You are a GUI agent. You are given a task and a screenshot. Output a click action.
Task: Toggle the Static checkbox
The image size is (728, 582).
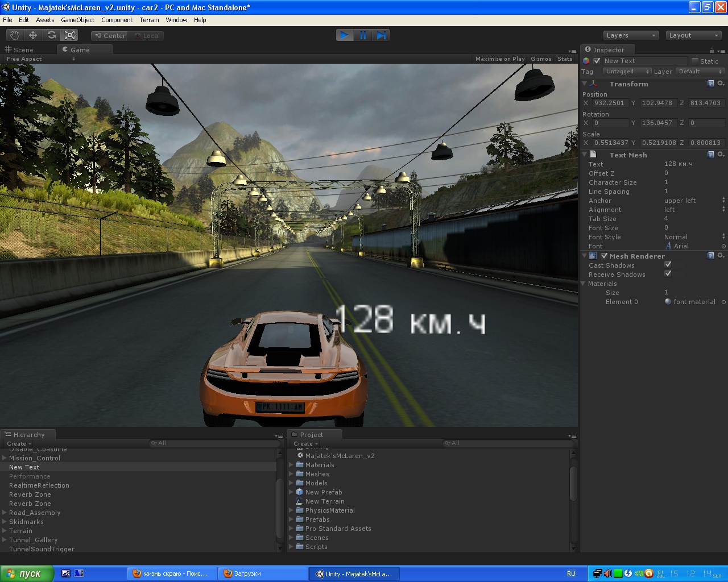[x=694, y=61]
